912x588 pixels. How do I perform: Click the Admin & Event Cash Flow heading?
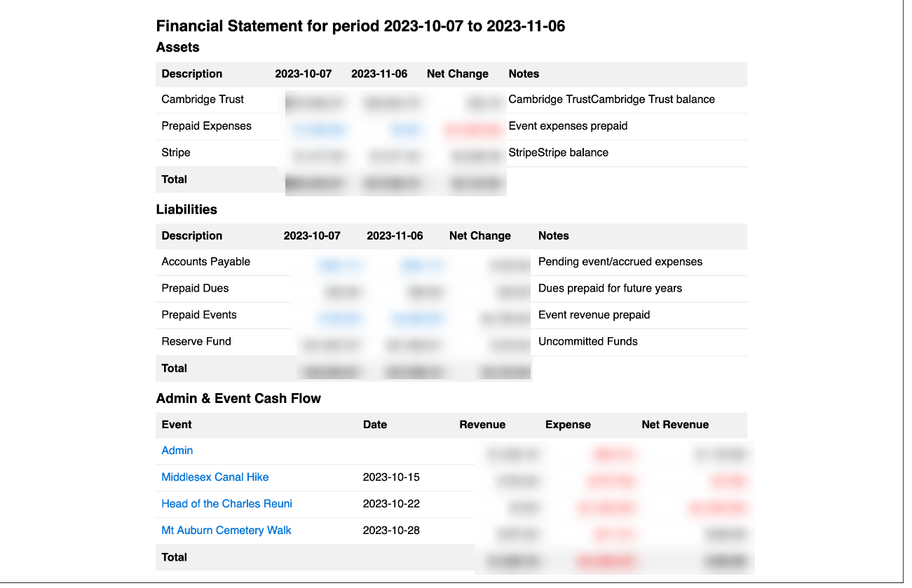point(238,399)
